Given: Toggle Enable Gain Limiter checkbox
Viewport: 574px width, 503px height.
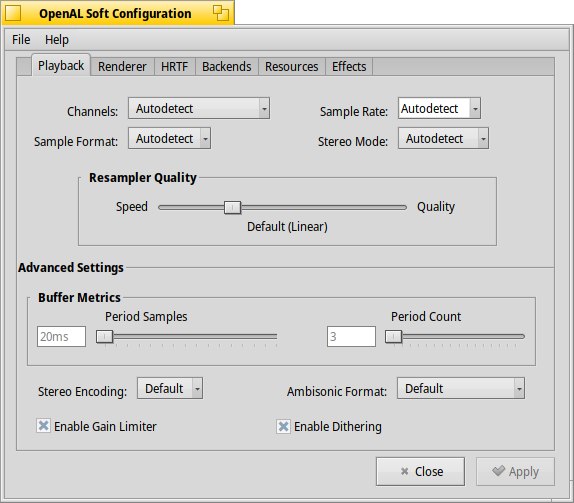Looking at the screenshot, I should [43, 426].
